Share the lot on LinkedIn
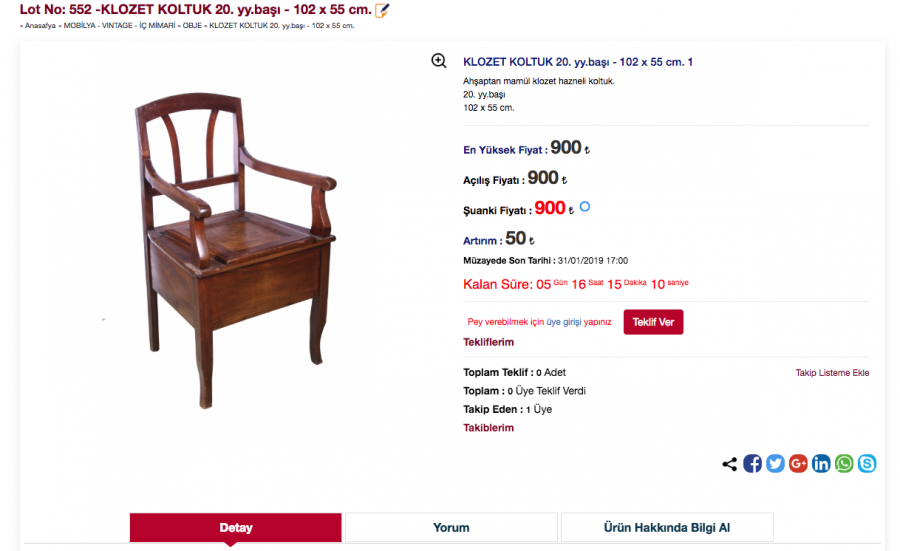This screenshot has height=551, width=900. coord(821,463)
